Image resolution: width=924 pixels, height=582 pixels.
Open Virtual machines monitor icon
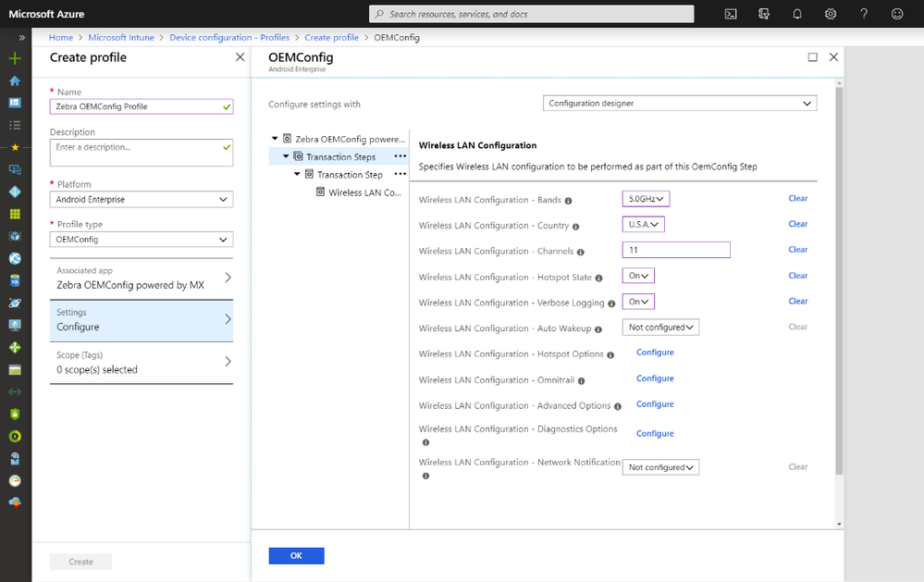pyautogui.click(x=16, y=325)
